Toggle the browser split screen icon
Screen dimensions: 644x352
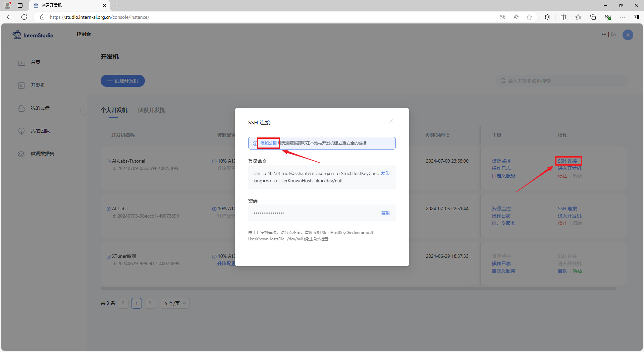click(563, 17)
